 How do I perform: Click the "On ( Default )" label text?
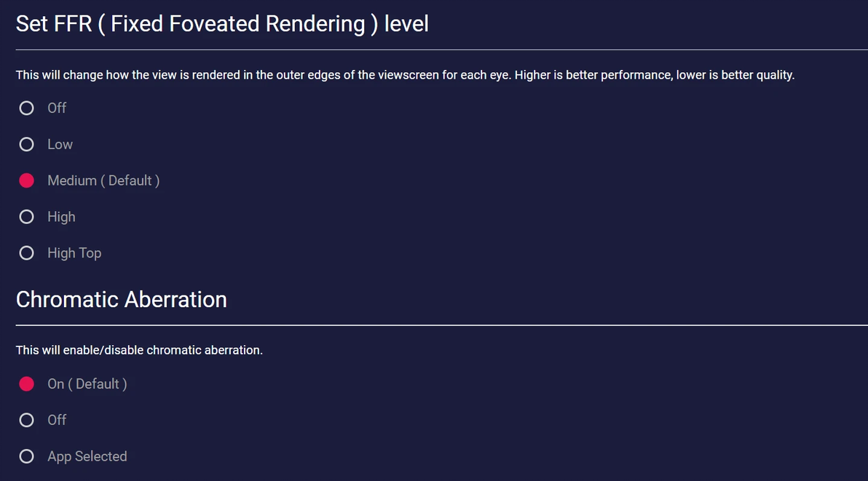[x=87, y=384]
